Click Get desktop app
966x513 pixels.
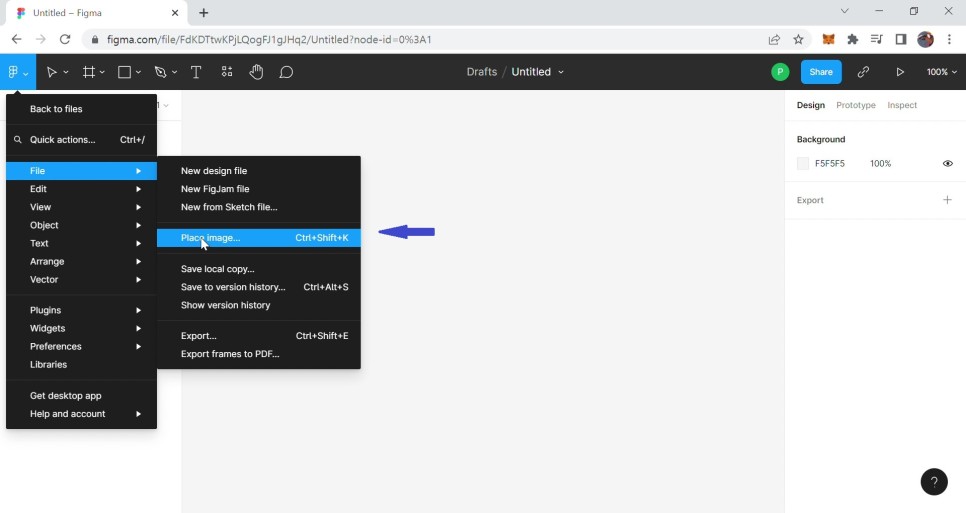tap(81, 396)
